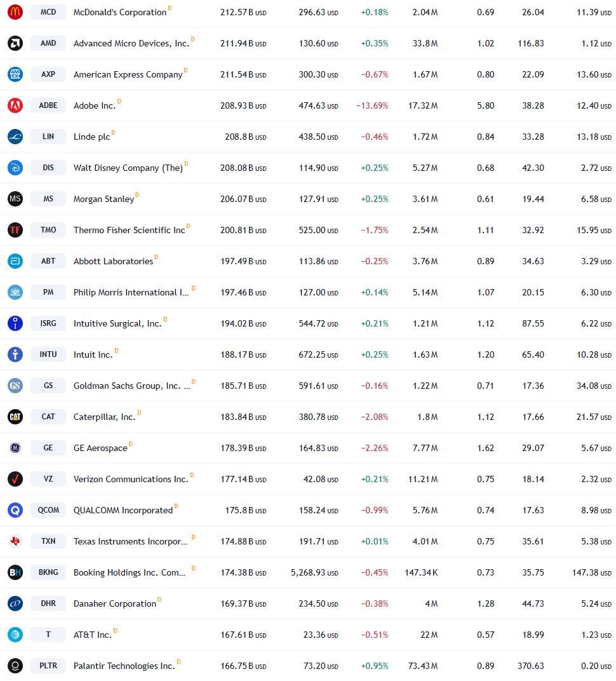Open the Linde plc company link
616x681 pixels.
tap(91, 137)
